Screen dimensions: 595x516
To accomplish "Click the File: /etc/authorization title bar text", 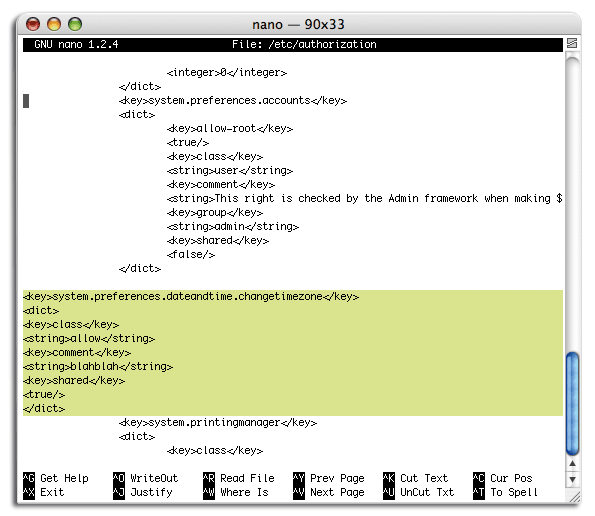I will (x=304, y=44).
